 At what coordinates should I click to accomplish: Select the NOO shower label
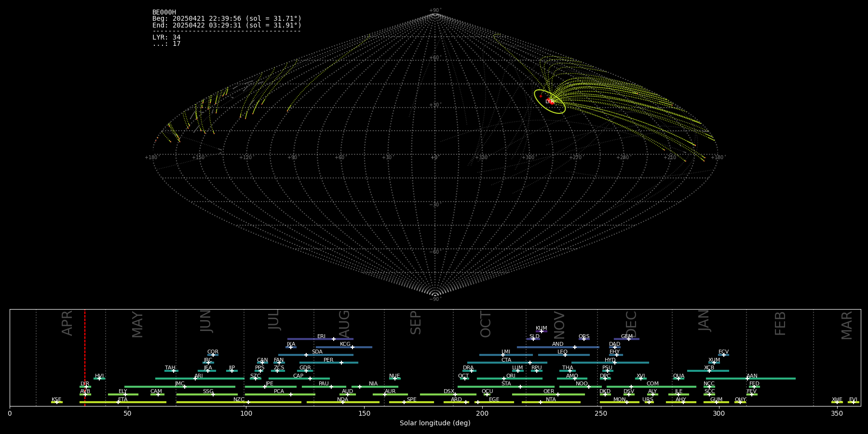click(x=582, y=384)
